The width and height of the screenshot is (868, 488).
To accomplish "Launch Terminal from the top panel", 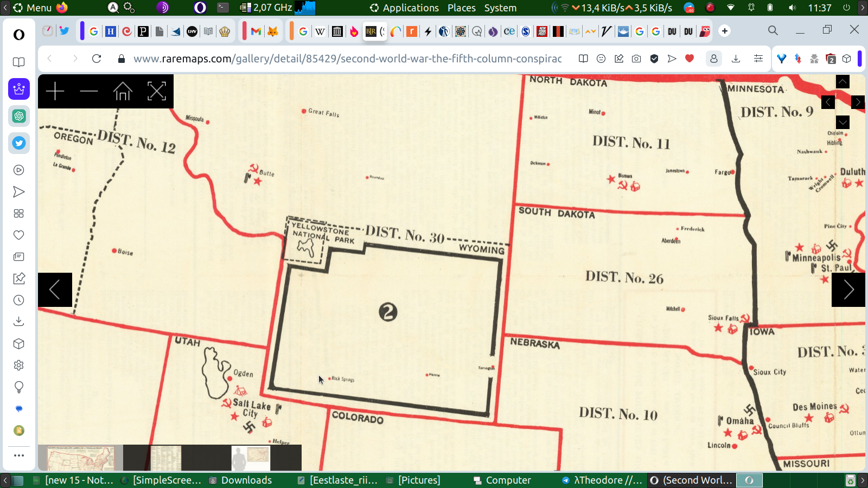I will pyautogui.click(x=223, y=8).
